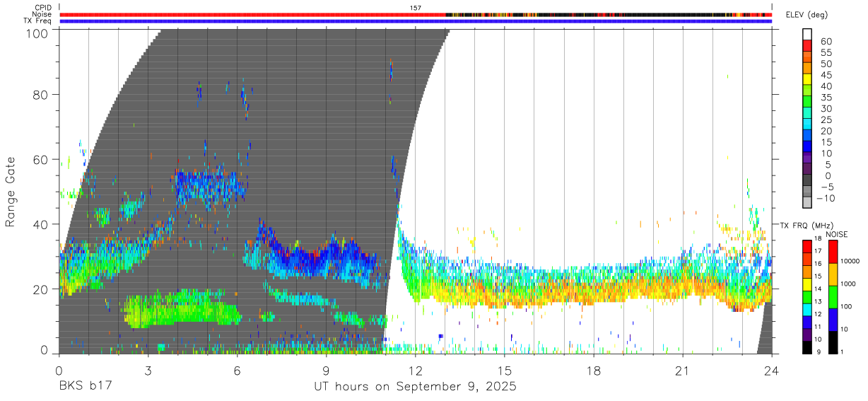The image size is (868, 401).
Task: Pick the yellow cell of the ELEV color bar
Action: tap(807, 79)
